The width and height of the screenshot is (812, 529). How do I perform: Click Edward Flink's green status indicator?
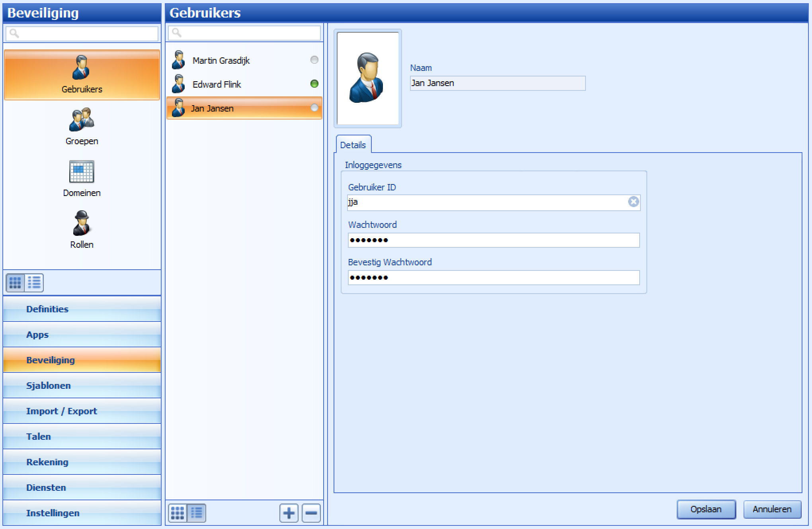pyautogui.click(x=314, y=84)
